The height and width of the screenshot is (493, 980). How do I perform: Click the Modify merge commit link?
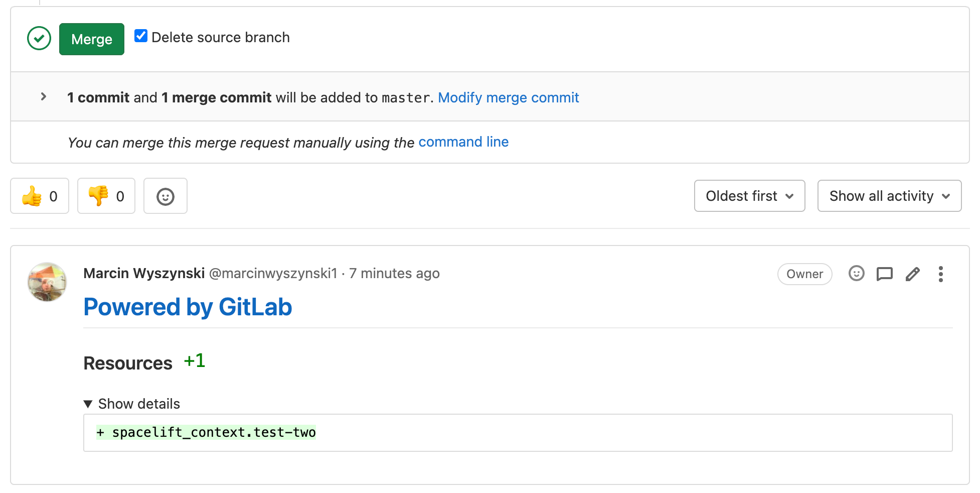tap(508, 97)
